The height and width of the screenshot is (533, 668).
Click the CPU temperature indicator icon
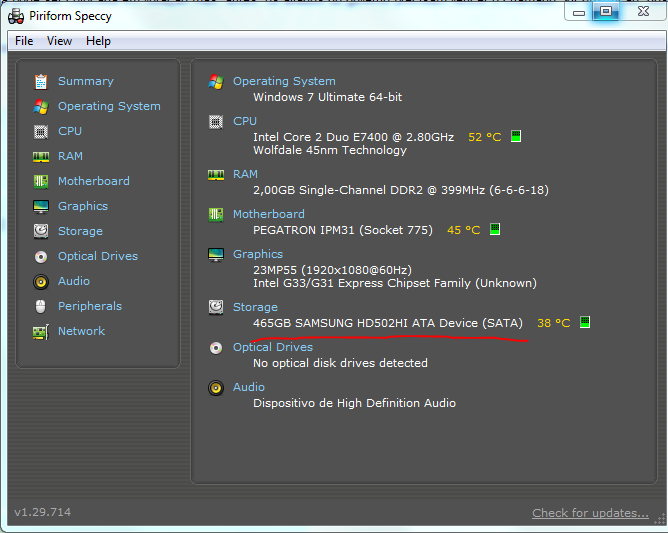pos(516,136)
